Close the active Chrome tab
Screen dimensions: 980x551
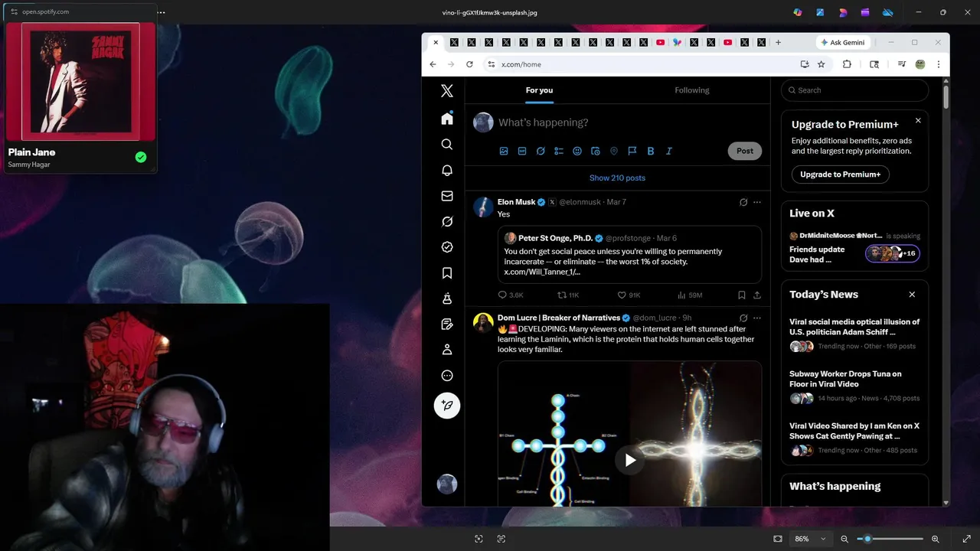(436, 42)
